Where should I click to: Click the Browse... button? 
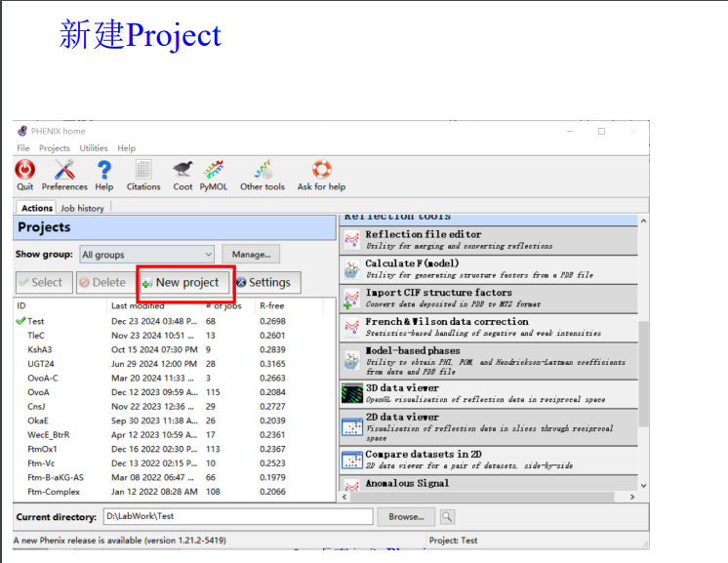click(x=406, y=516)
